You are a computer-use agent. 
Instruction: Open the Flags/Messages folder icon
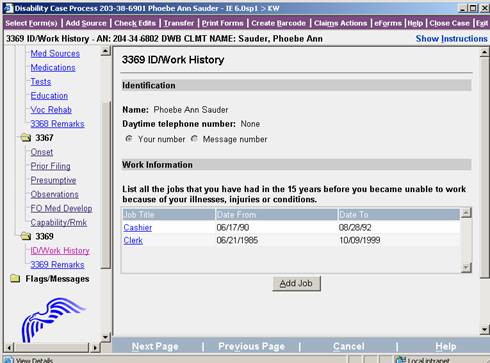tap(15, 278)
